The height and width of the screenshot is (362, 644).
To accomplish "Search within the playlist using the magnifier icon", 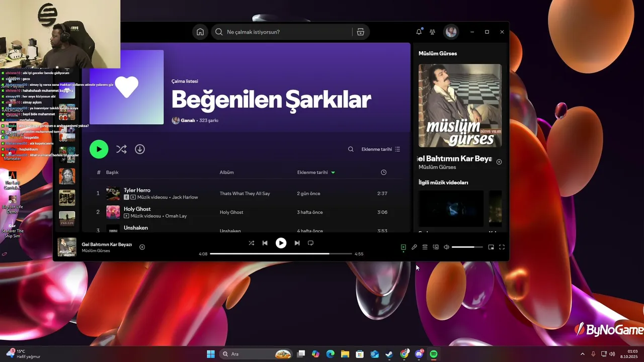I will (351, 149).
